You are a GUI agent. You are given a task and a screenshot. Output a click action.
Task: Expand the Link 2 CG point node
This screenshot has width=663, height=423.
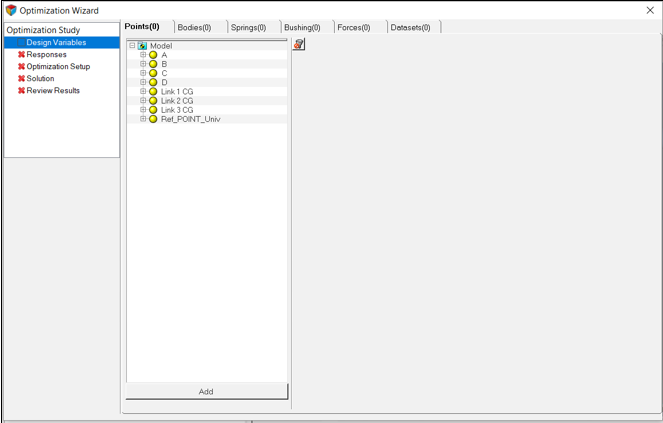point(143,101)
